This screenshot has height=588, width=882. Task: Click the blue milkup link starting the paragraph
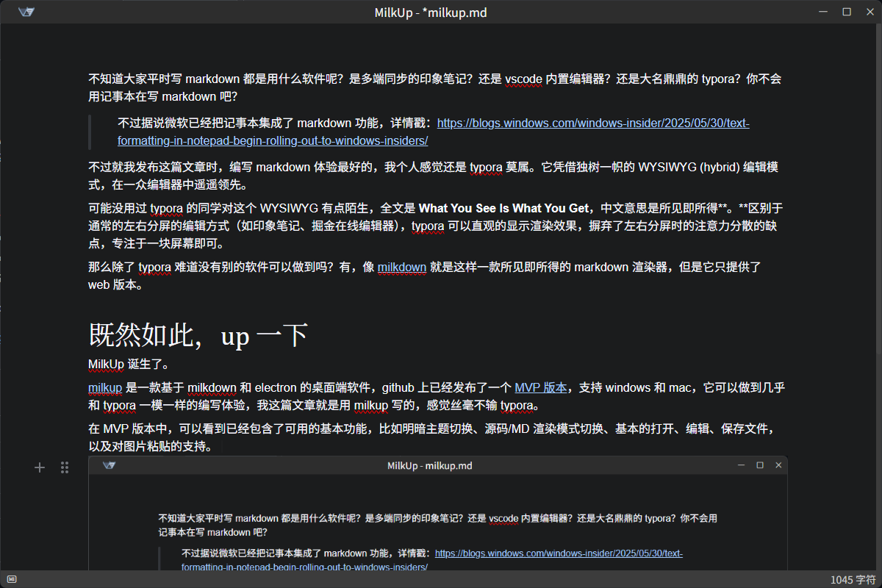pyautogui.click(x=105, y=387)
